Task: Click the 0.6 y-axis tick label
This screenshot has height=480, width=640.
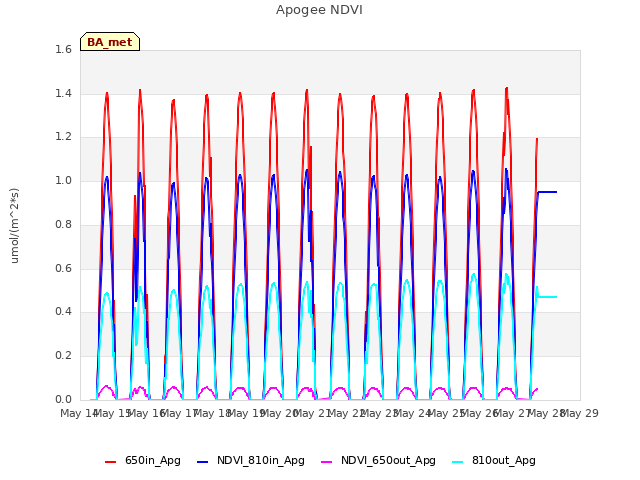Action: pyautogui.click(x=63, y=268)
